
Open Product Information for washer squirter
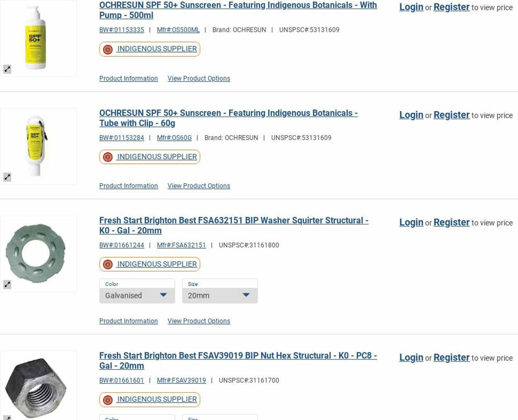click(x=128, y=321)
